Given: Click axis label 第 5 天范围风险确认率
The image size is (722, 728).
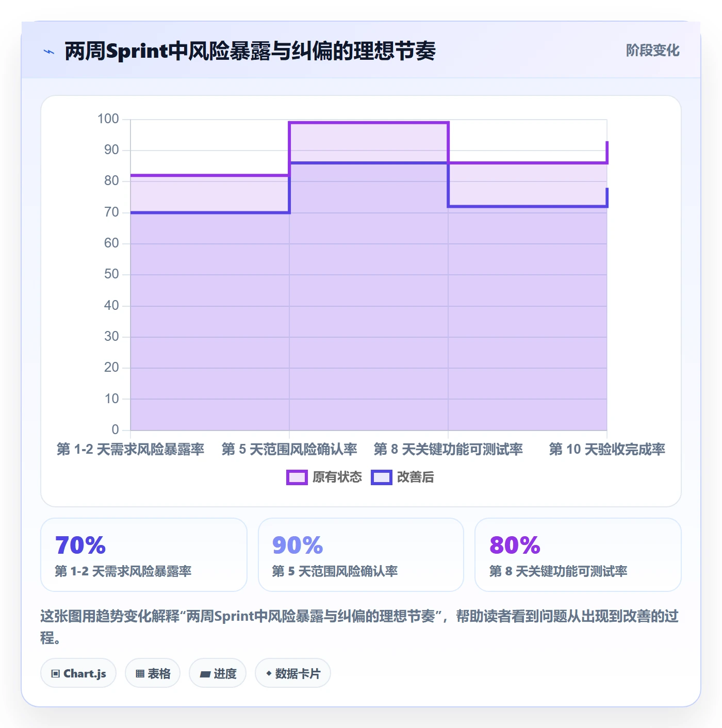Looking at the screenshot, I should click(289, 449).
